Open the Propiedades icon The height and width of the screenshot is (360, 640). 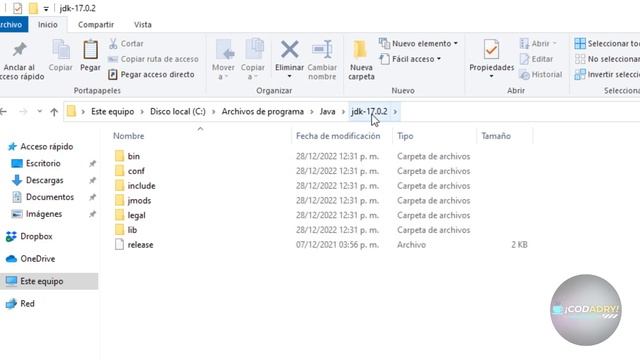[491, 50]
